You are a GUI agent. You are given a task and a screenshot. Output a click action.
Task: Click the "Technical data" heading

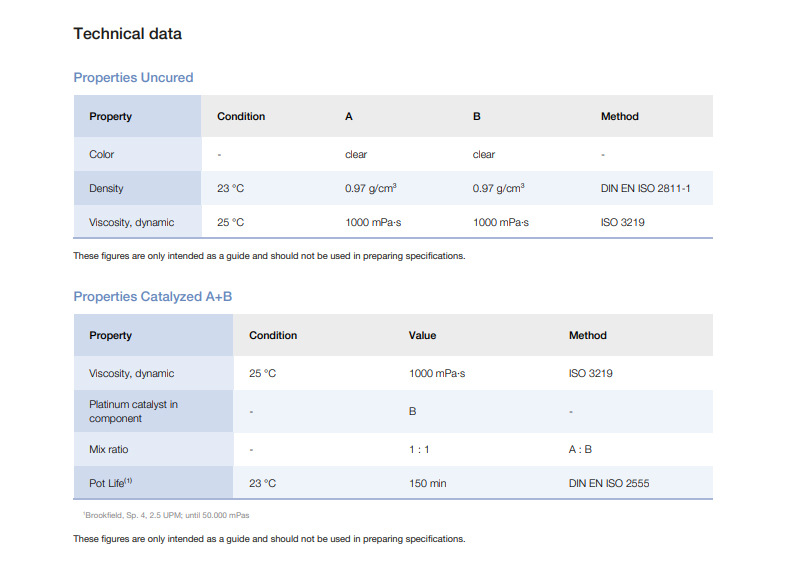(127, 34)
